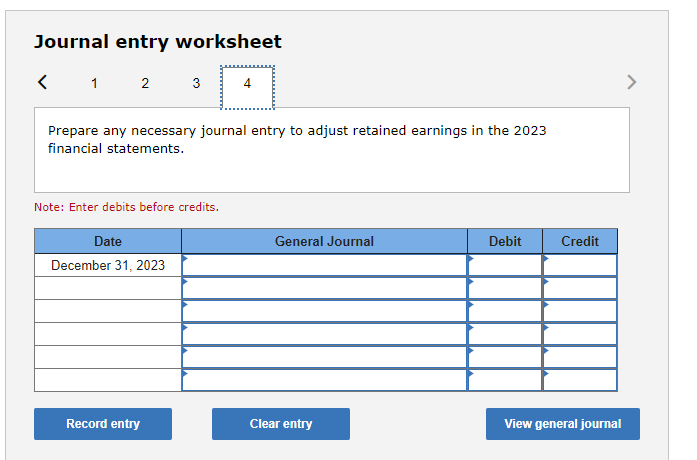Click the Date column header

pos(108,241)
